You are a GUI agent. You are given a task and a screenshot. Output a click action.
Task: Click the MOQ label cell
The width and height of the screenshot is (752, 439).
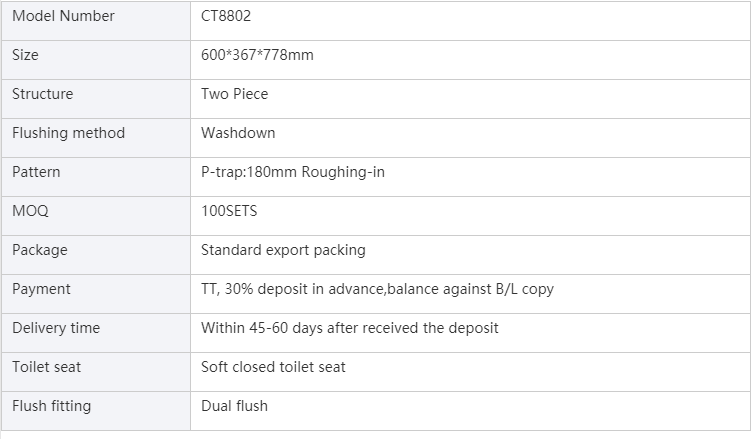(x=30, y=211)
